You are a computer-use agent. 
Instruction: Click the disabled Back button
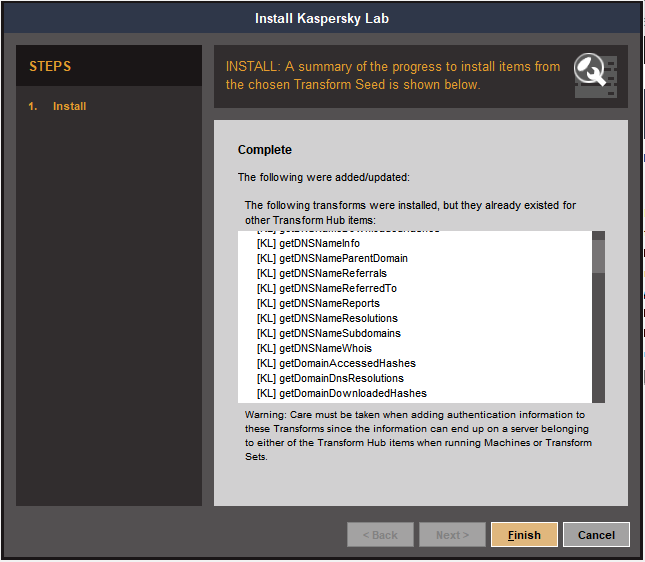[x=380, y=534]
